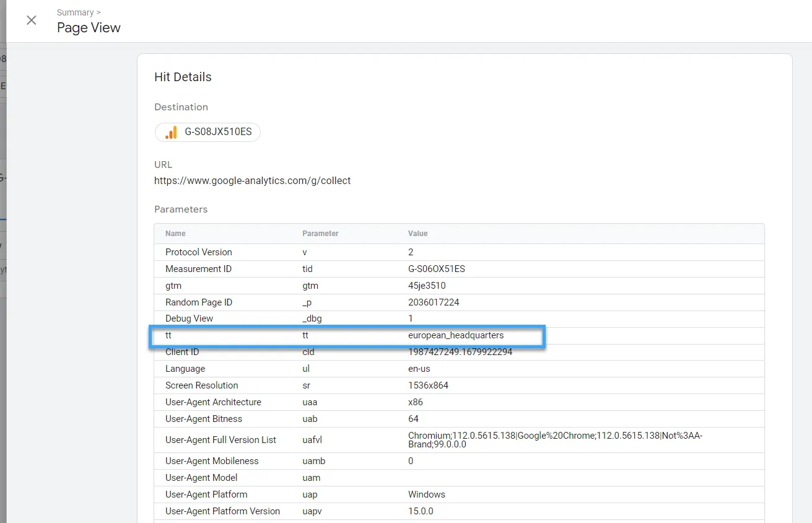812x523 pixels.
Task: Select the Language row value en-us
Action: tap(419, 369)
